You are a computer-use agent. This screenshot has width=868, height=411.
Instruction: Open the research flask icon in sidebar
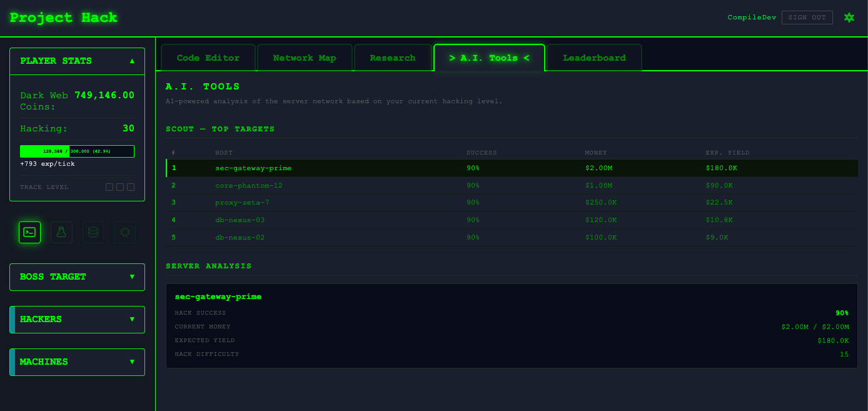(61, 232)
